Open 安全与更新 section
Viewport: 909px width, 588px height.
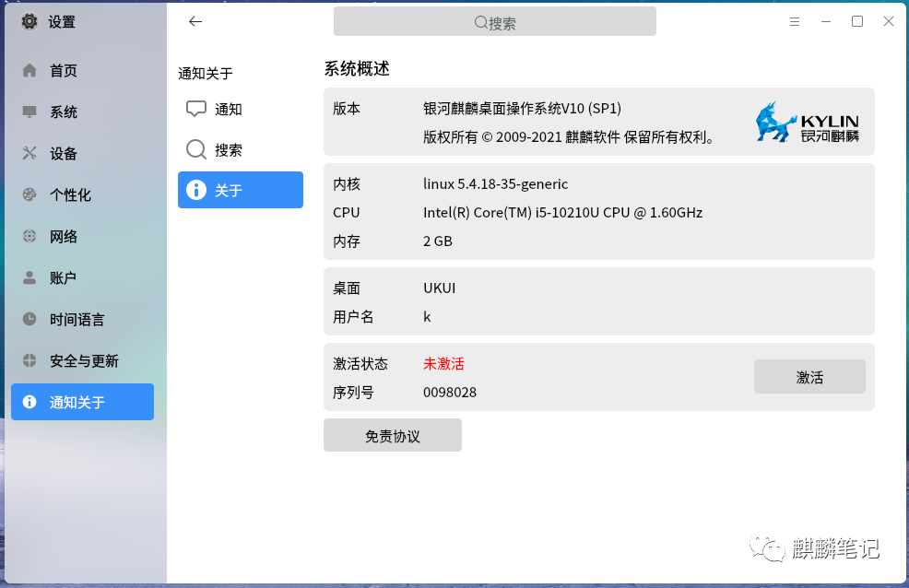tap(82, 360)
